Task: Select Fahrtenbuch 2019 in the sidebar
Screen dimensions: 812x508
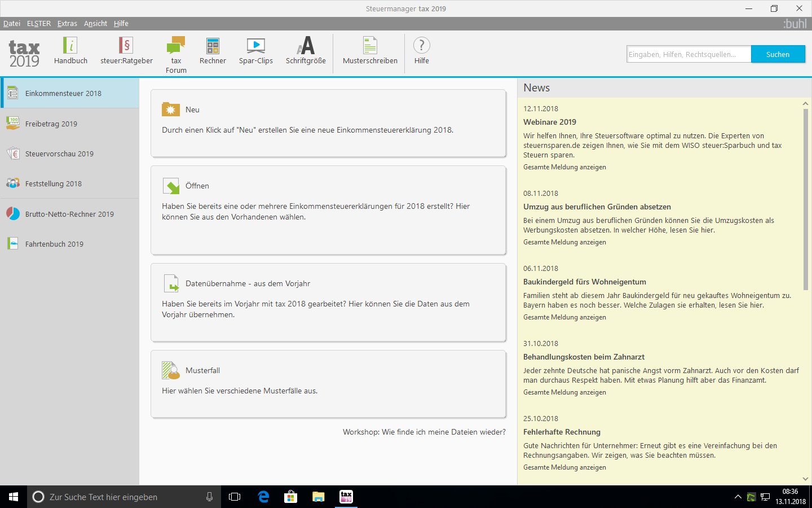Action: click(54, 244)
